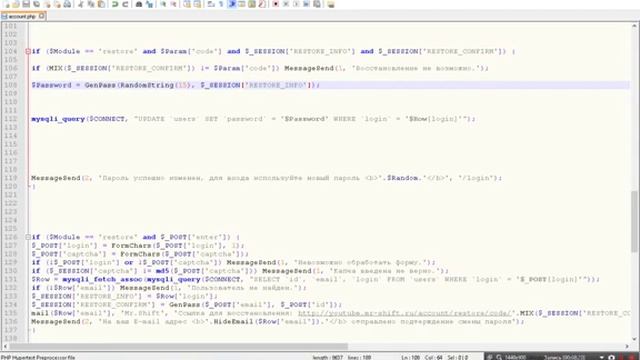
Task: Click the scroll up arrow
Action: click(635, 26)
